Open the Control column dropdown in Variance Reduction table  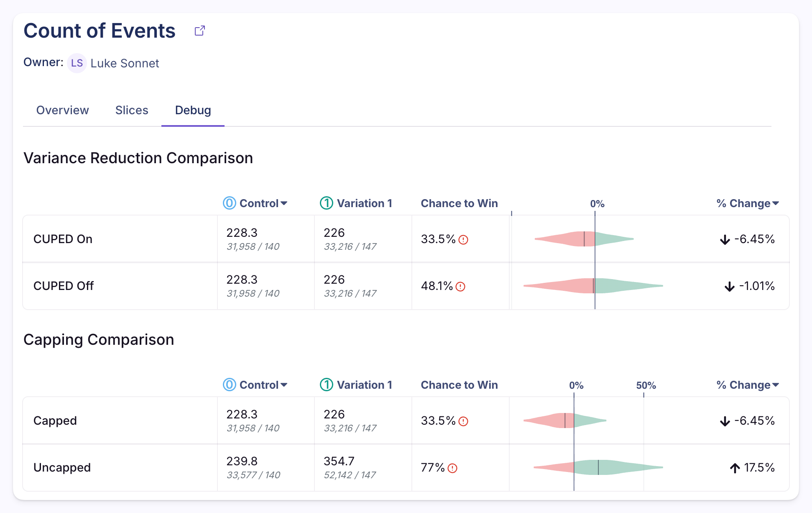285,203
